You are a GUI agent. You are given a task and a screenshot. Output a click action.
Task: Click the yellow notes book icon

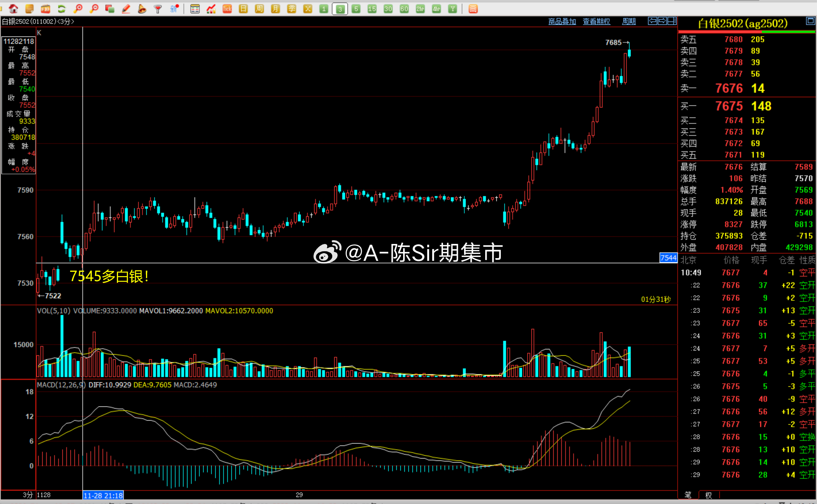[30, 9]
